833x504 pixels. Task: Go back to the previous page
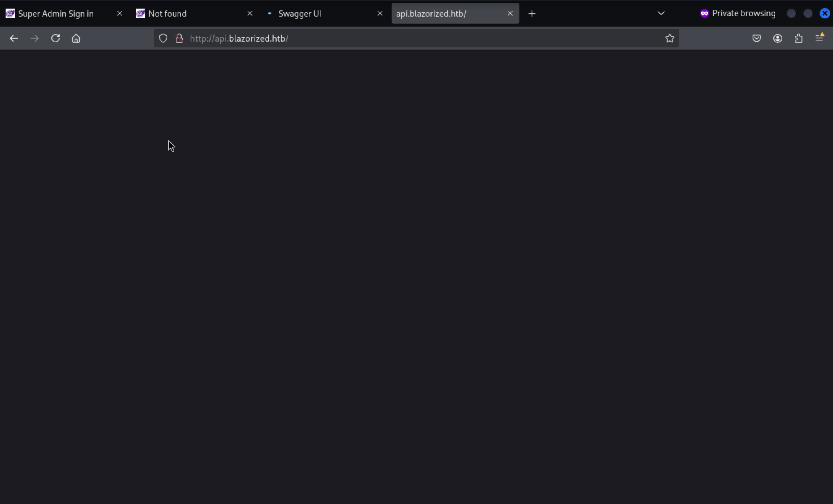14,38
